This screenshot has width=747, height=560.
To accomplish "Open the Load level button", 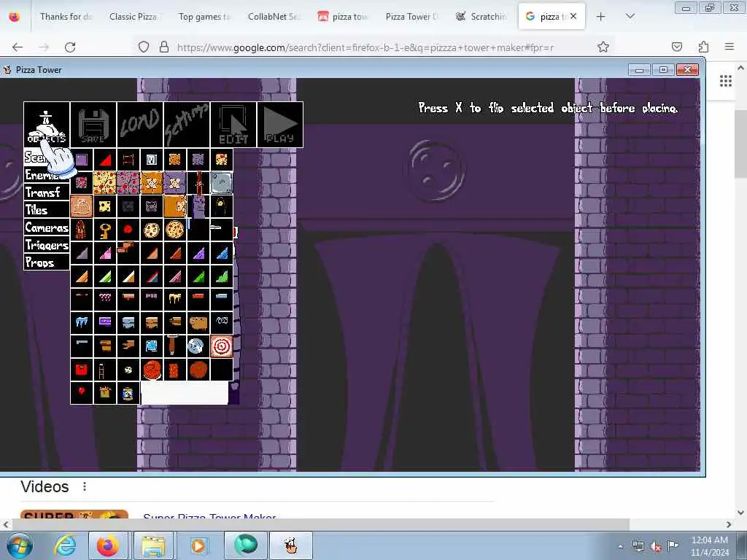I will pos(140,125).
